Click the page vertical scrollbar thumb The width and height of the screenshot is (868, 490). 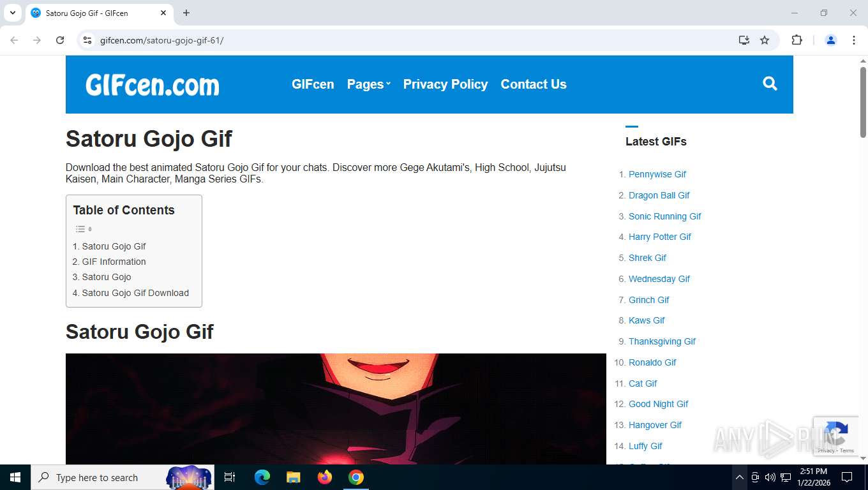pos(863,102)
